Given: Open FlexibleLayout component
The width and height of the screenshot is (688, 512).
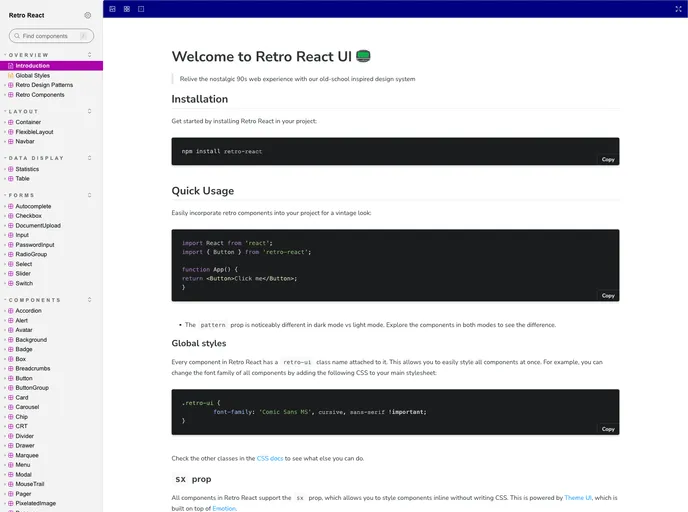Looking at the screenshot, I should 34,132.
